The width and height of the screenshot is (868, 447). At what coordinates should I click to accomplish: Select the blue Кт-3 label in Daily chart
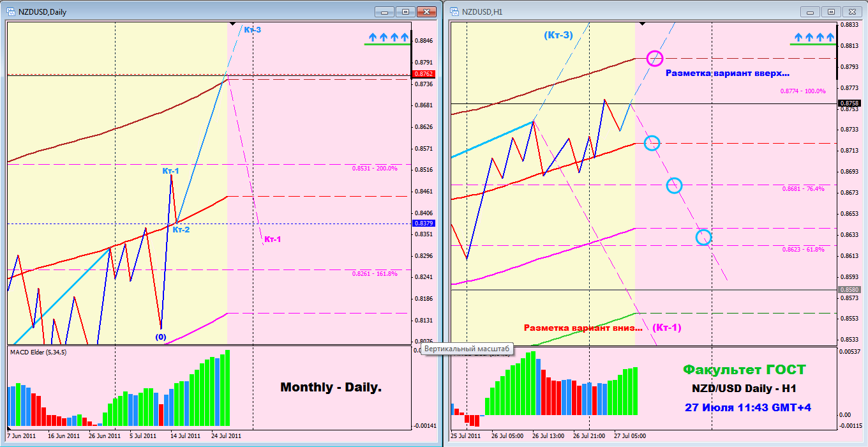(x=251, y=29)
